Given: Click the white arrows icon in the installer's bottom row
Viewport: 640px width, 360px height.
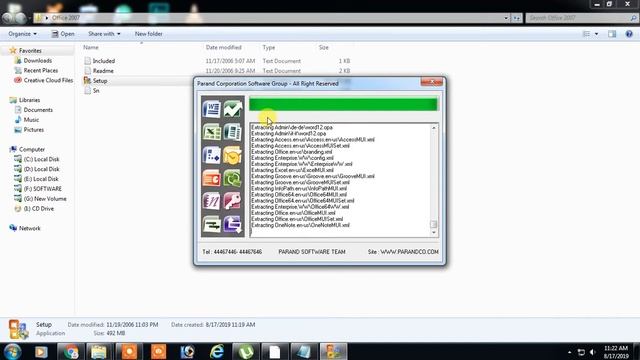Looking at the screenshot, I should [211, 224].
